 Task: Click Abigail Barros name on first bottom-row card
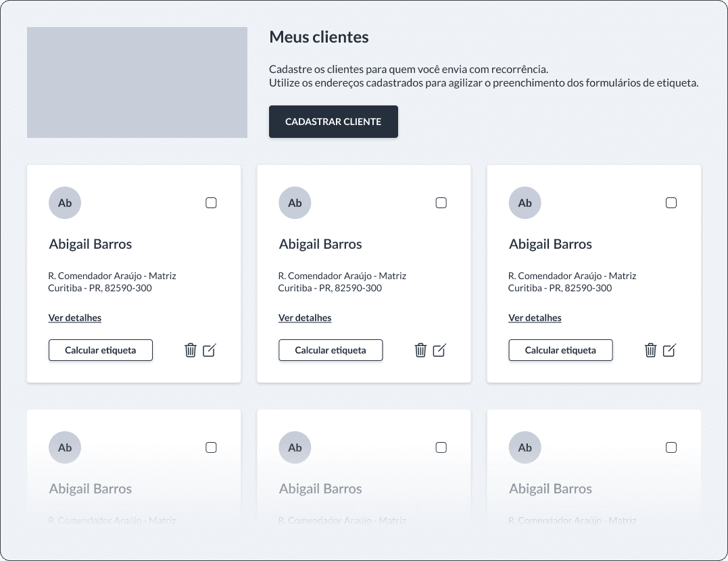click(x=91, y=489)
